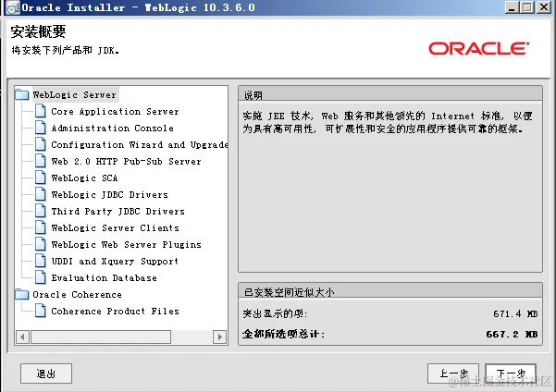This screenshot has width=556, height=392.
Task: Click the WebLogic Web Server Plugins file icon
Action: tap(41, 244)
